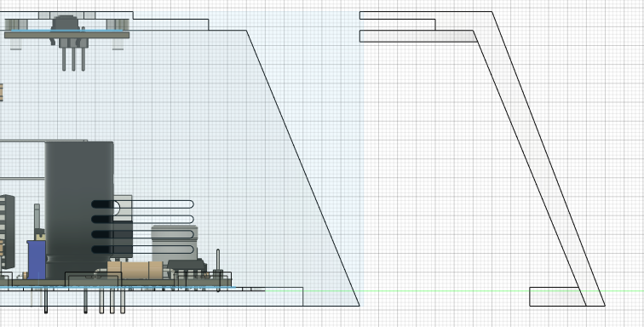Click the thin vertical pin at the board's right end

(218, 270)
